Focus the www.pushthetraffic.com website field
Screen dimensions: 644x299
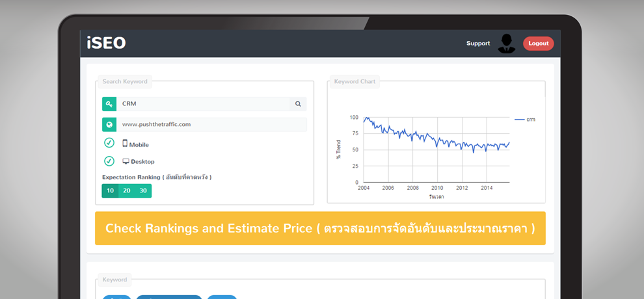211,124
